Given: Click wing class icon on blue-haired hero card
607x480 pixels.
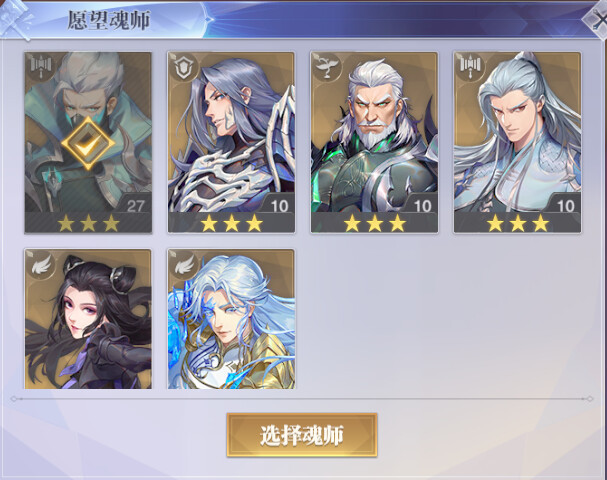Looking at the screenshot, I should [183, 264].
